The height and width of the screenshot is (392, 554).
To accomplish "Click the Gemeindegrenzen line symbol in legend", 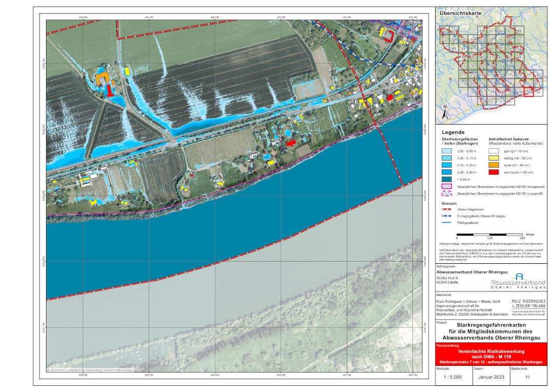I will click(448, 209).
